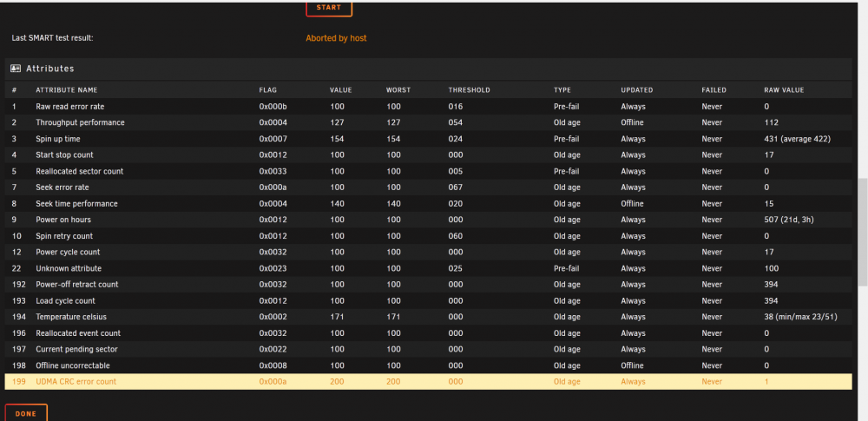The height and width of the screenshot is (421, 868).
Task: Click the THRESHOLD column header
Action: click(469, 89)
